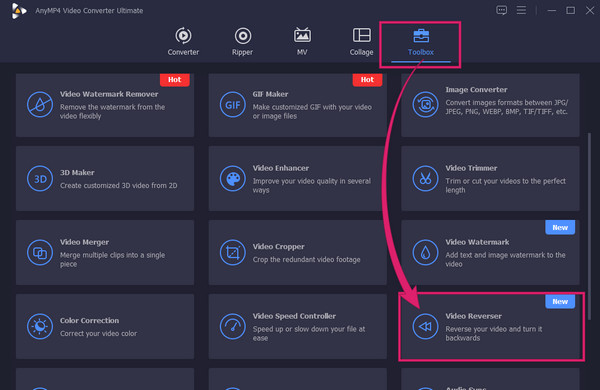Click the Video Watermark droplet icon
Image resolution: width=600 pixels, height=390 pixels.
pos(425,253)
